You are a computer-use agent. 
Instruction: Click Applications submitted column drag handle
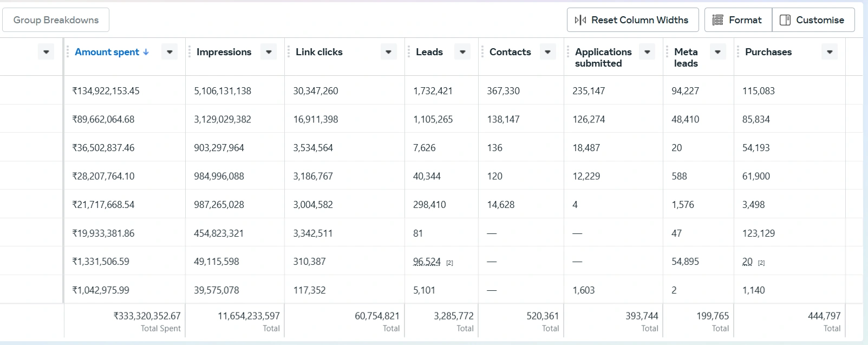[568, 52]
